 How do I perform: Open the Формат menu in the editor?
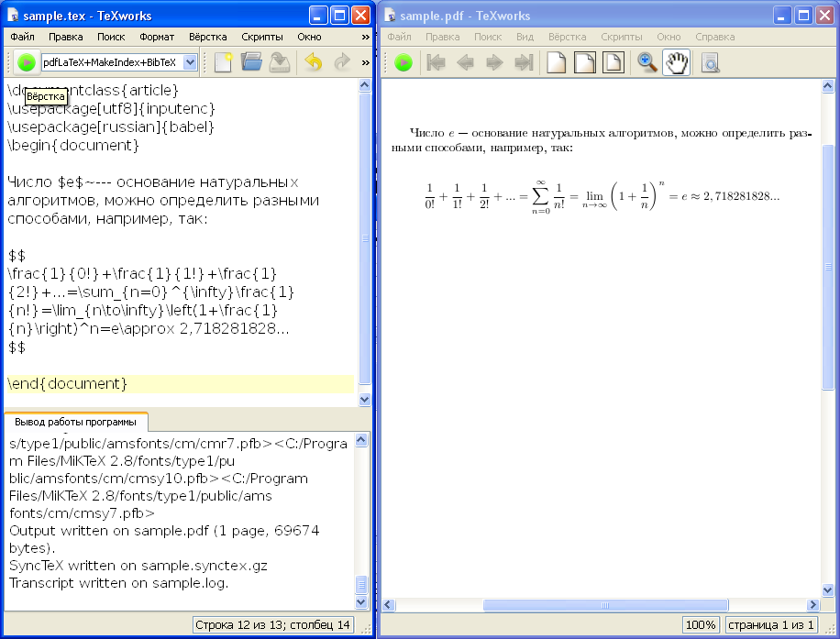157,38
